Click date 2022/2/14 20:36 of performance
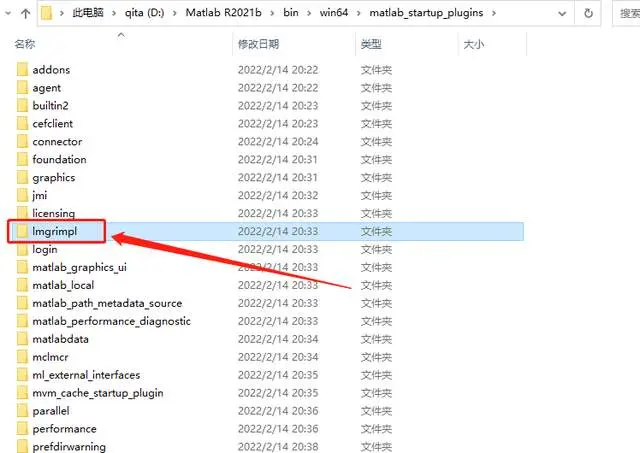 point(278,429)
